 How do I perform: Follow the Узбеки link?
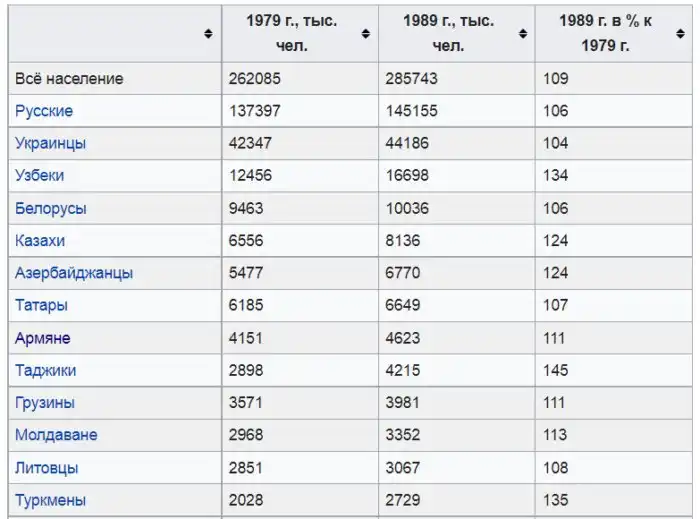click(40, 176)
